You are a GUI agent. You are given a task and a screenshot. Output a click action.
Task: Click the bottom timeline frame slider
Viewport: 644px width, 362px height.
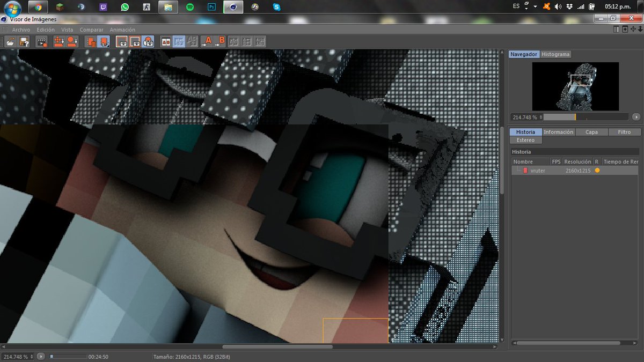(68, 357)
